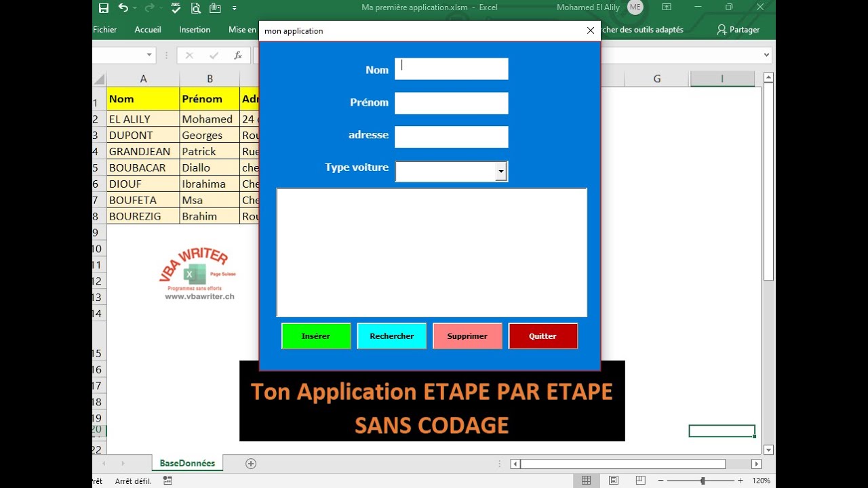
Task: Open the Type voiture combo box arrow
Action: tap(501, 172)
